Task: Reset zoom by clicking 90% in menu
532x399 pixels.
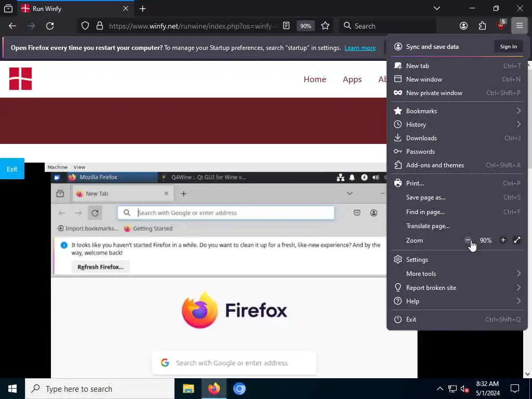Action: point(486,240)
